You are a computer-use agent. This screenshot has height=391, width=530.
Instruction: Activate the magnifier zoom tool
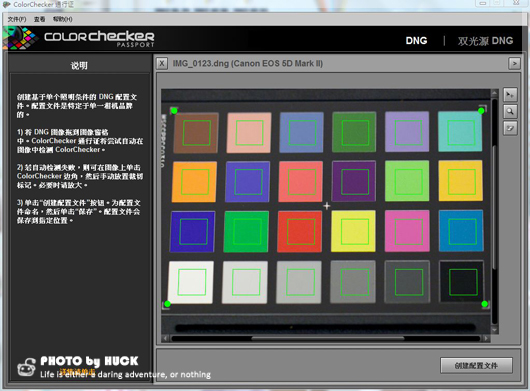click(x=510, y=111)
